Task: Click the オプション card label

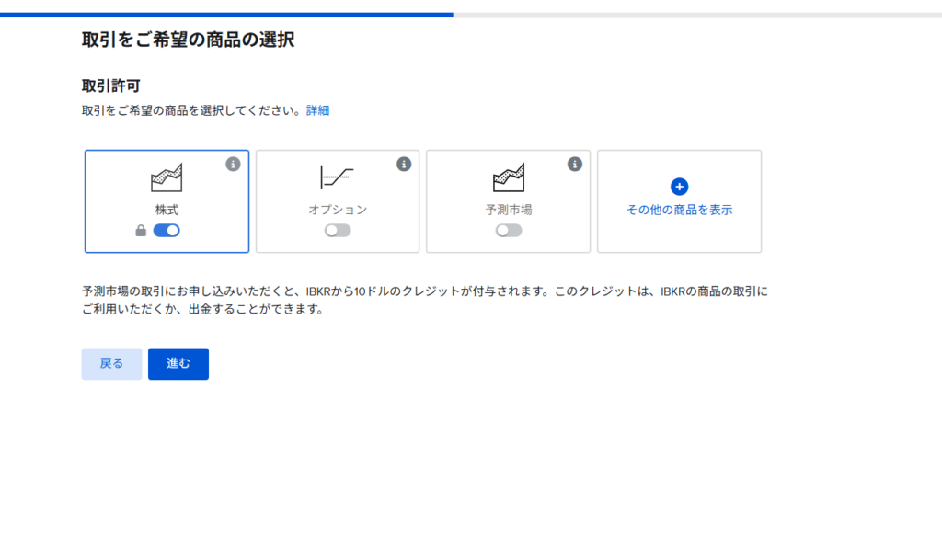Action: point(338,210)
